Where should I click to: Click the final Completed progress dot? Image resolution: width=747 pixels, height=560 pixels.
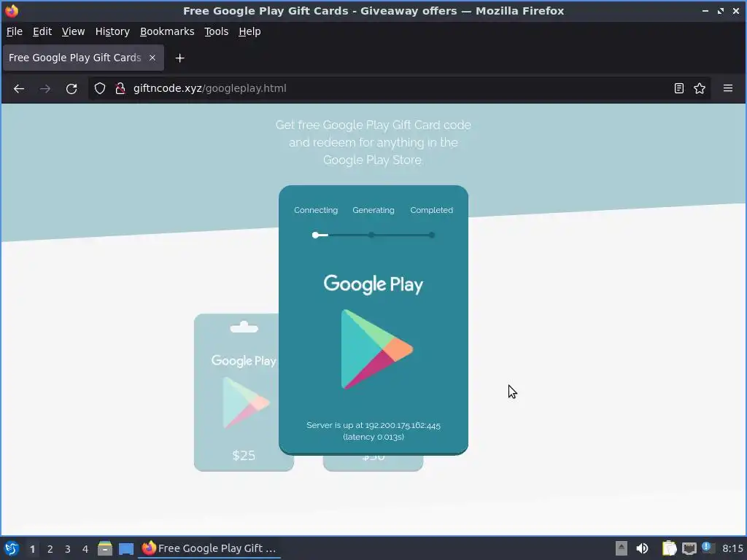point(432,235)
